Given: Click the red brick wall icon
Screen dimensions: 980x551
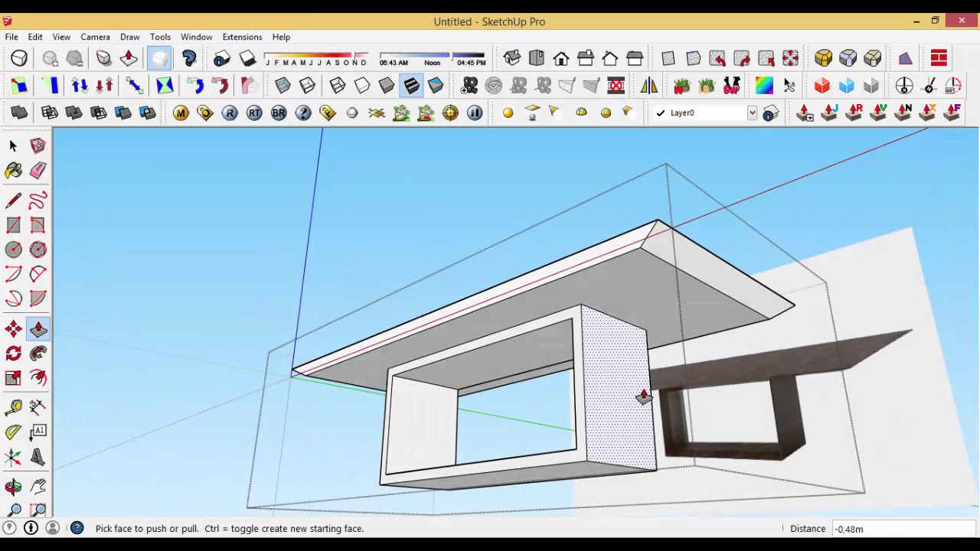Looking at the screenshot, I should 939,58.
